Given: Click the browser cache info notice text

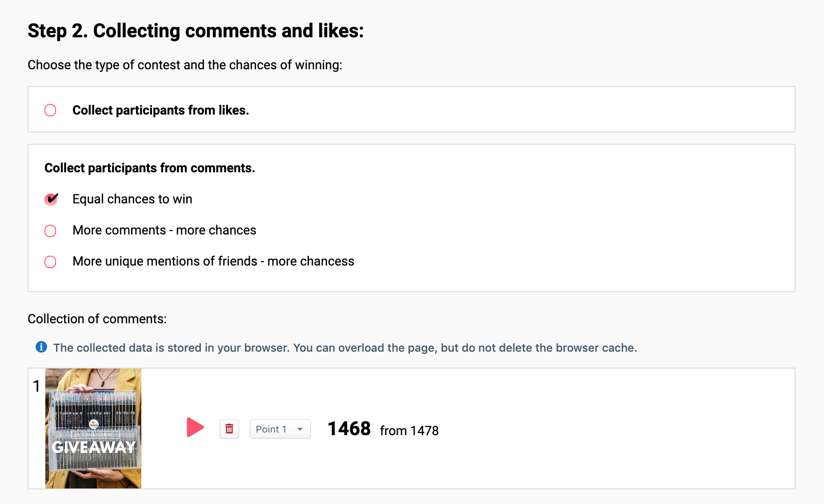Looking at the screenshot, I should 345,348.
